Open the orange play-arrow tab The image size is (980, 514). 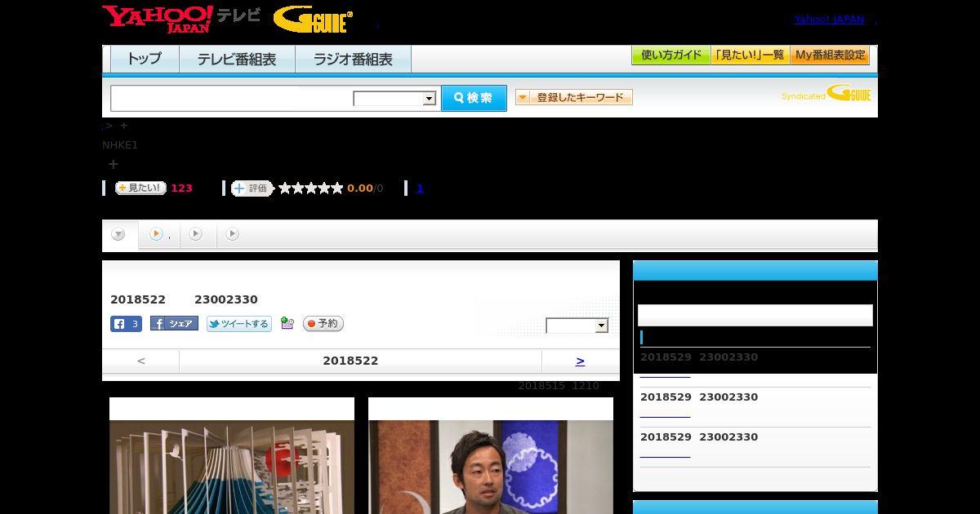point(156,234)
